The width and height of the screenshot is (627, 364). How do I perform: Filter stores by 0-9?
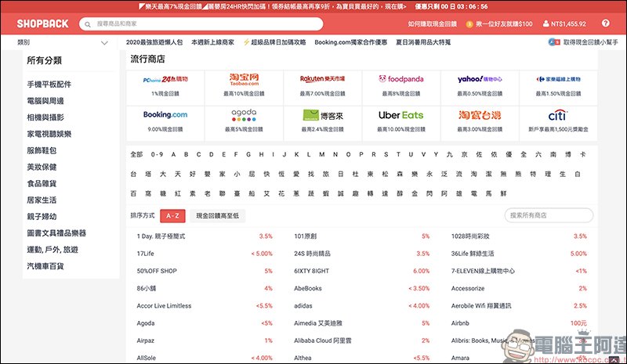click(x=157, y=154)
